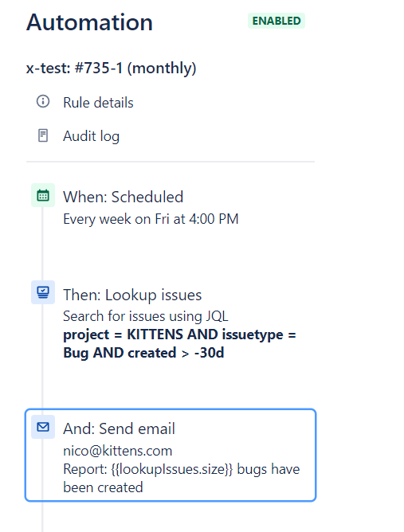Image resolution: width=404 pixels, height=532 pixels.
Task: Open Rule details
Action: (x=98, y=103)
